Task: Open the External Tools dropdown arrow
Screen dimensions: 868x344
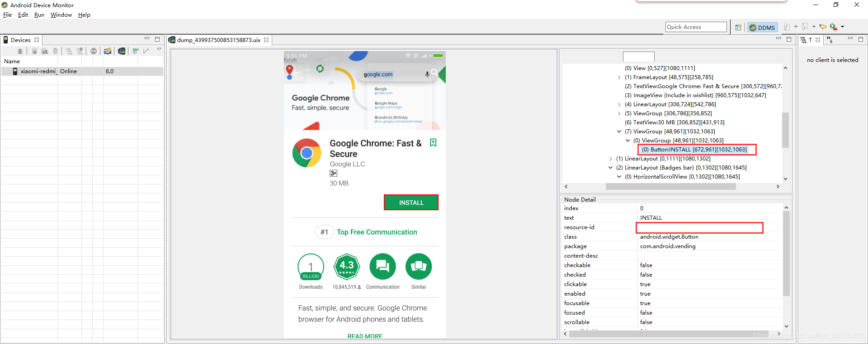Action: tap(842, 27)
